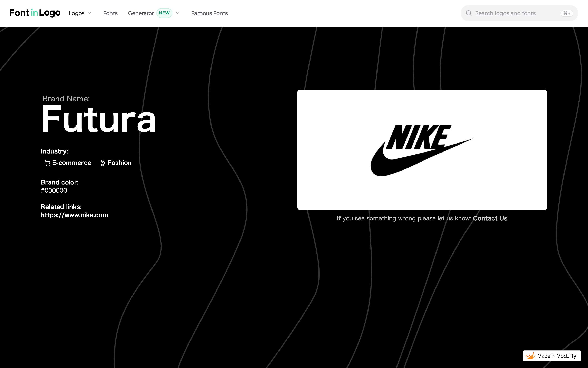The image size is (588, 368).
Task: Open the Generator navigation item
Action: click(141, 13)
